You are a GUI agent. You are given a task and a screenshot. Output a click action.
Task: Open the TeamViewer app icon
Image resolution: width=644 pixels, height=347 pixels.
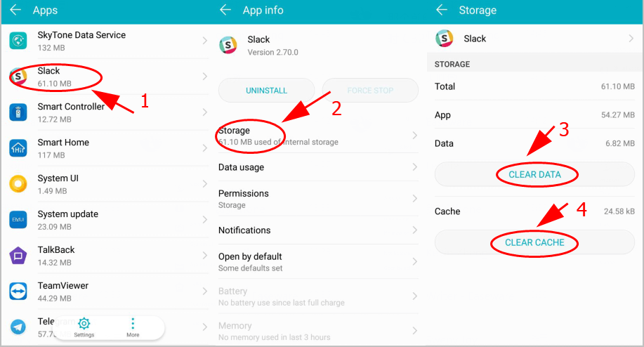18,292
